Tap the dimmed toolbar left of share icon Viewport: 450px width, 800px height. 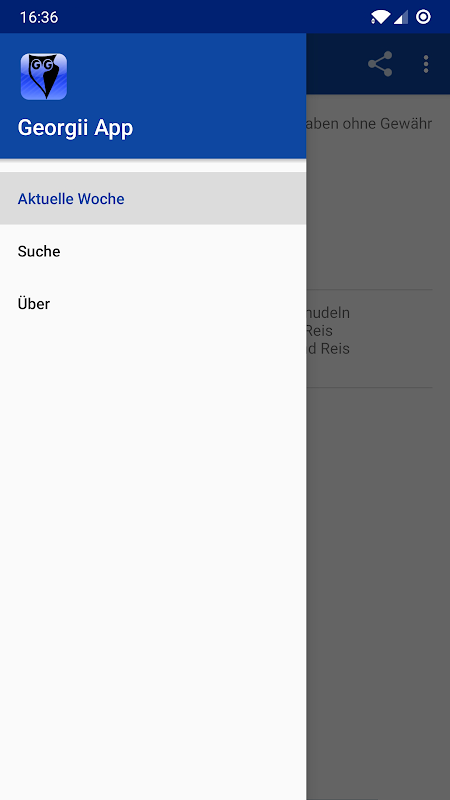coord(334,64)
